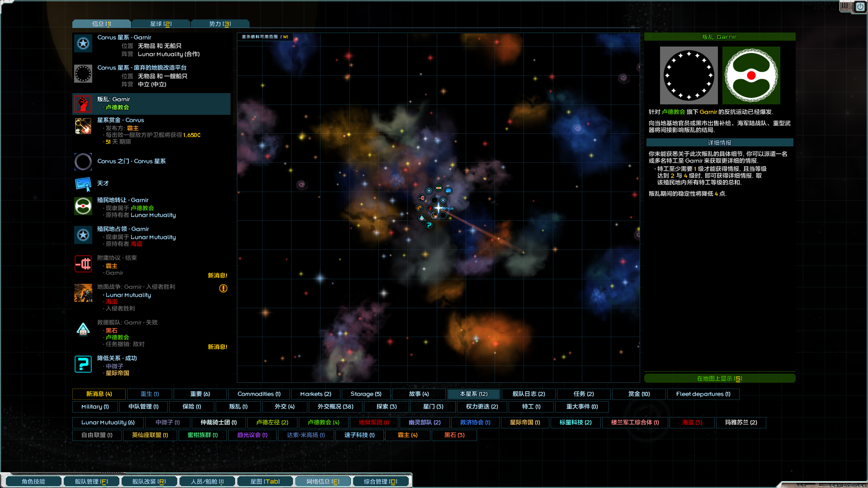
Task: Open the 势力 [3] tab
Action: 220,23
